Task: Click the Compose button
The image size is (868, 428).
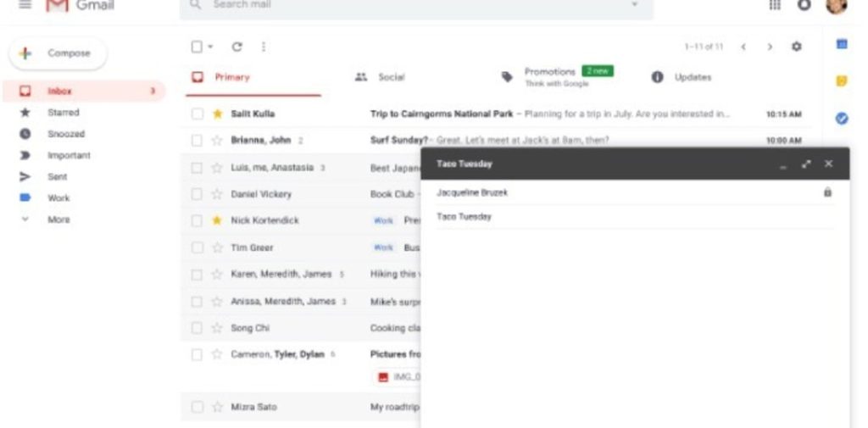Action: click(x=58, y=53)
